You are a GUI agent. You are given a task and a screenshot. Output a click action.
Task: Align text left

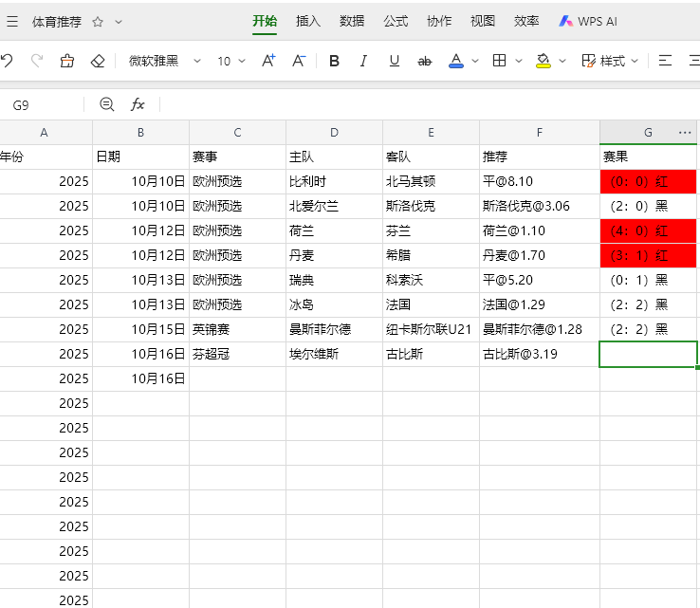pos(665,61)
